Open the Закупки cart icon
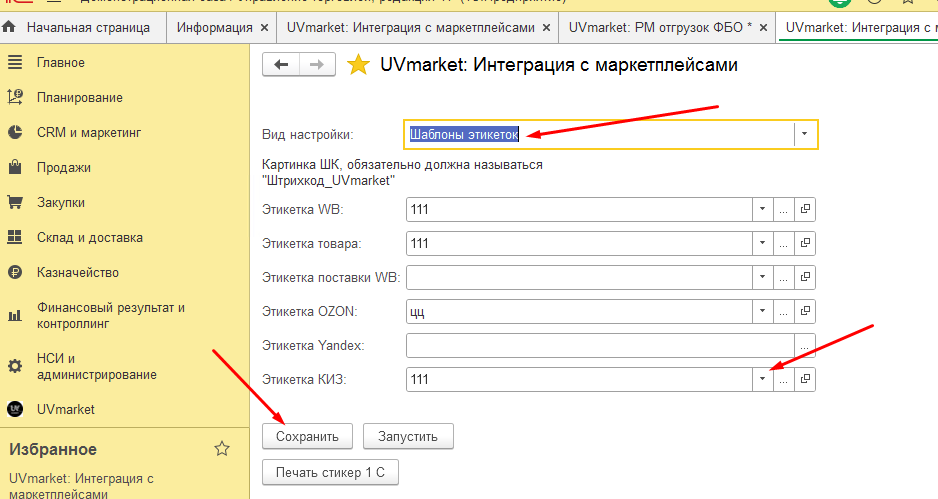938x499 pixels. click(x=15, y=202)
